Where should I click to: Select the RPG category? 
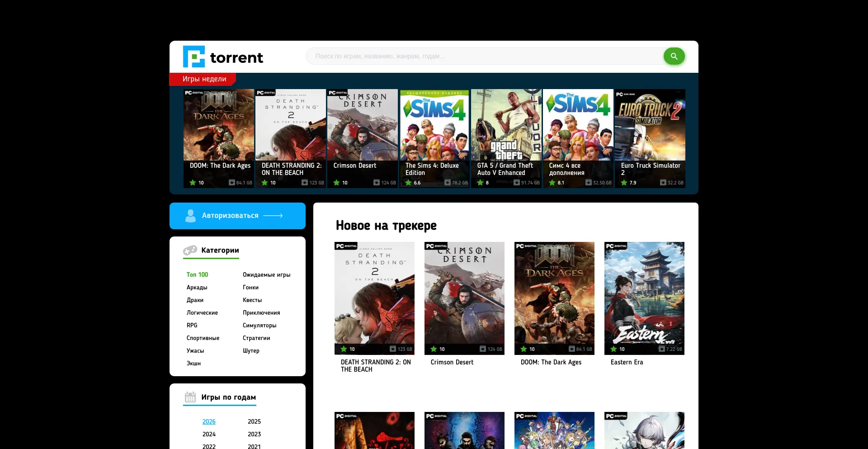click(x=192, y=325)
